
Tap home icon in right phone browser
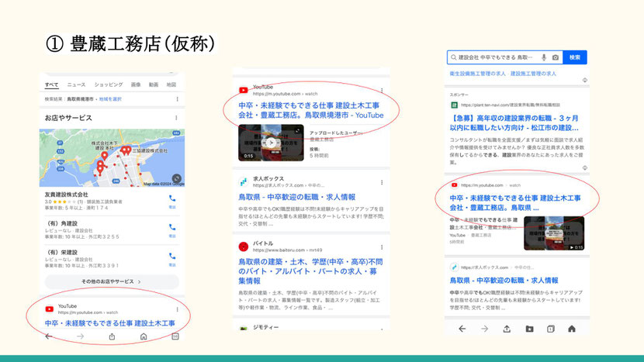click(572, 329)
